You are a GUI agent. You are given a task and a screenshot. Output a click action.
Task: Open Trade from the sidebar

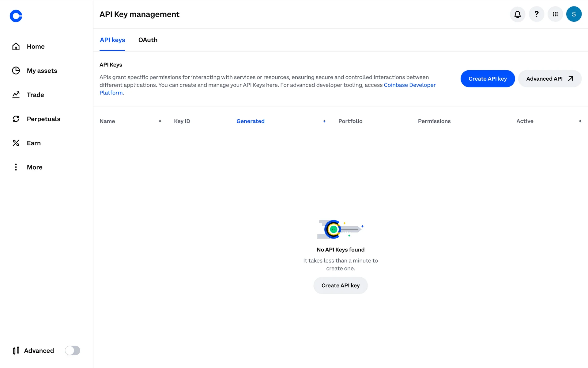(x=35, y=95)
